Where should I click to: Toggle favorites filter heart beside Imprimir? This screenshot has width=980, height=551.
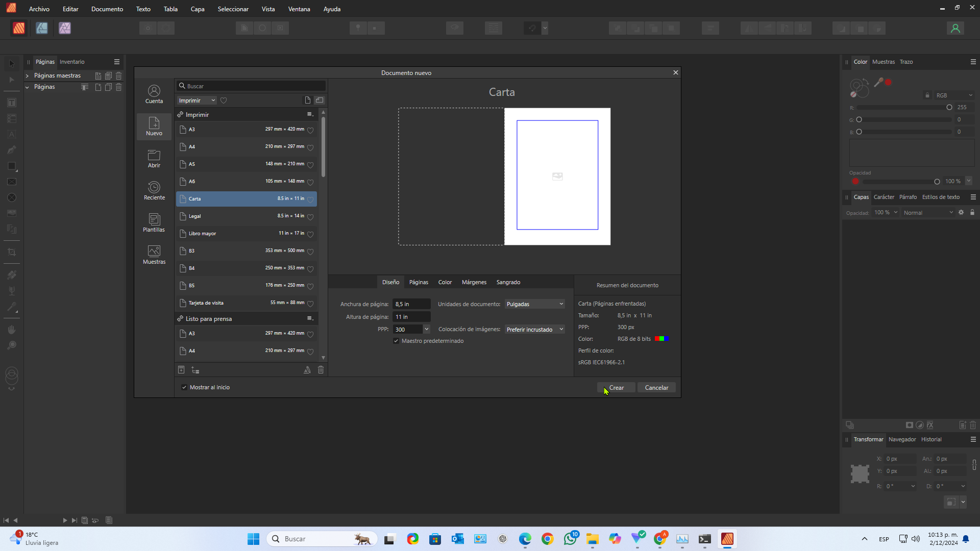tap(224, 101)
